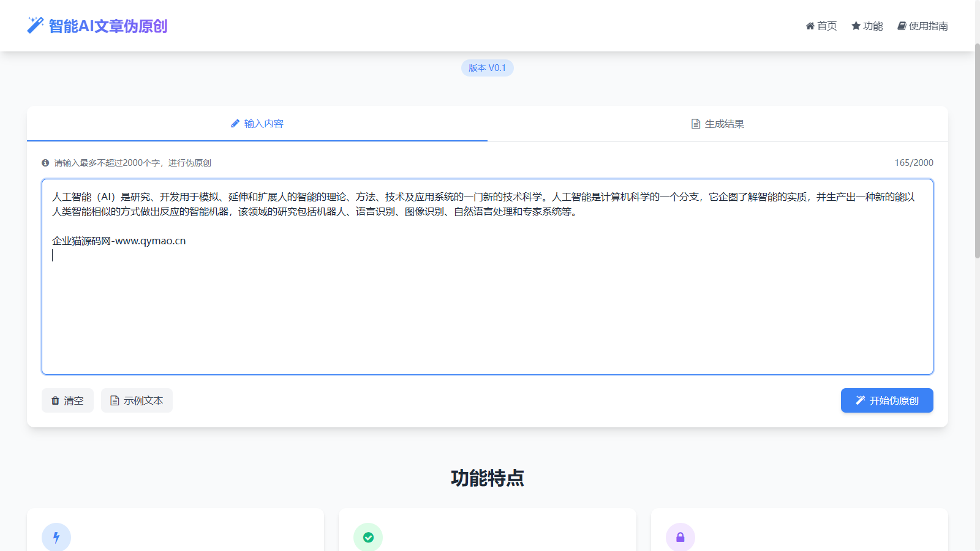Click the book icon beside 使用指南
980x551 pixels.
(x=900, y=26)
